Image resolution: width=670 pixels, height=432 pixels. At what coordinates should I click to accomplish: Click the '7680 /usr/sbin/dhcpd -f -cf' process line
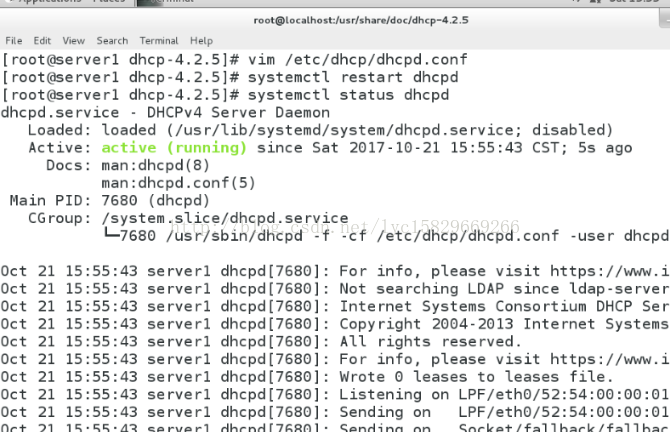pyautogui.click(x=386, y=236)
